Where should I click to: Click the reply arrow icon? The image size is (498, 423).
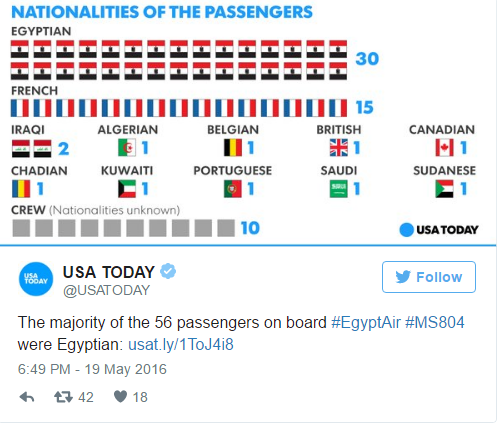27,397
